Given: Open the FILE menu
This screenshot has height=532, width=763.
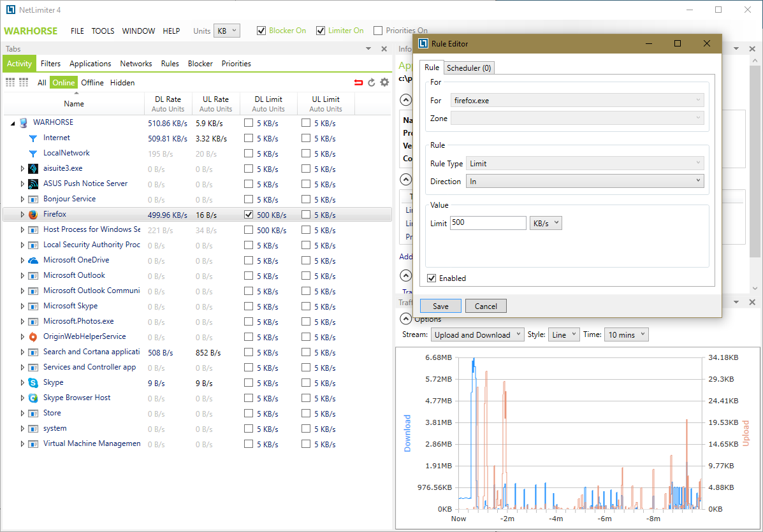Looking at the screenshot, I should 77,31.
